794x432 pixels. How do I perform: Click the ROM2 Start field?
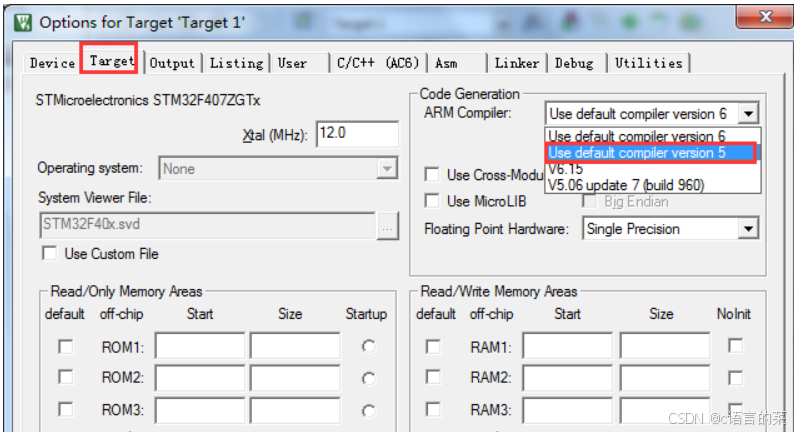tap(200, 378)
